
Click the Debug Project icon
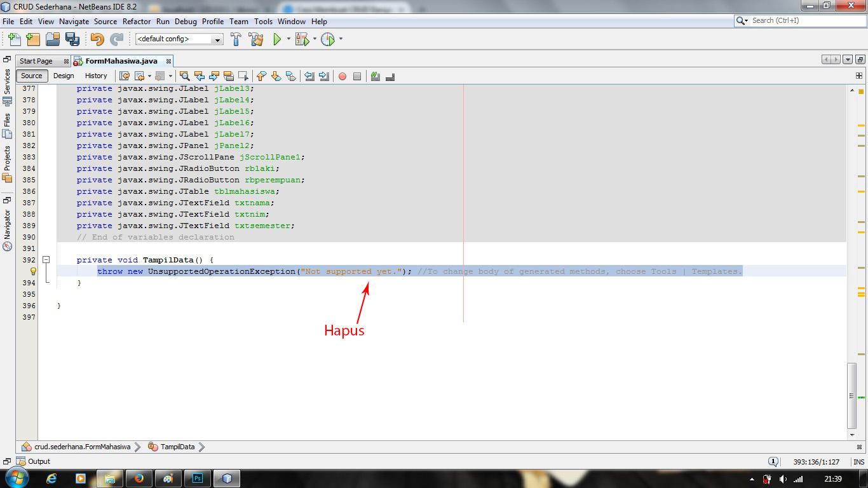[x=302, y=39]
